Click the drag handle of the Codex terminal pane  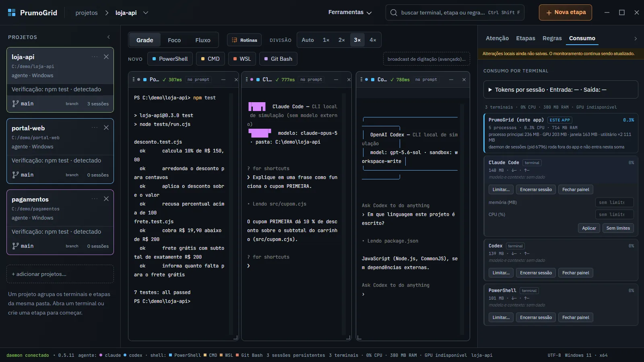coord(361,80)
